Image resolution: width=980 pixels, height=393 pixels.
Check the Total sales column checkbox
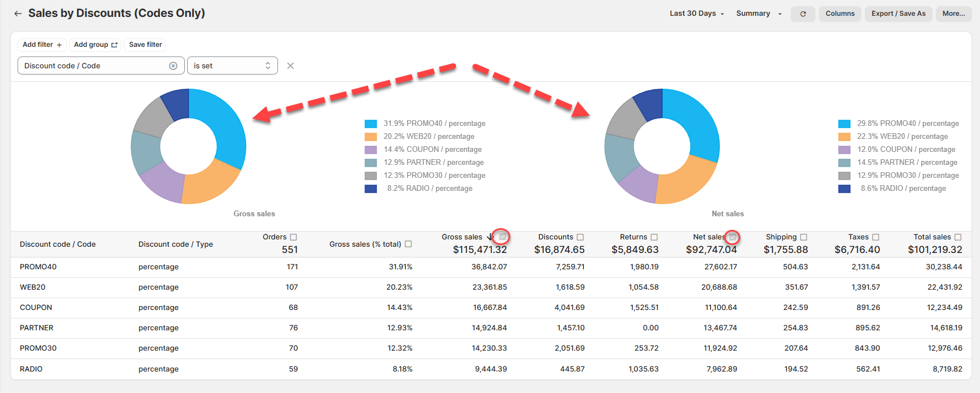tap(958, 237)
